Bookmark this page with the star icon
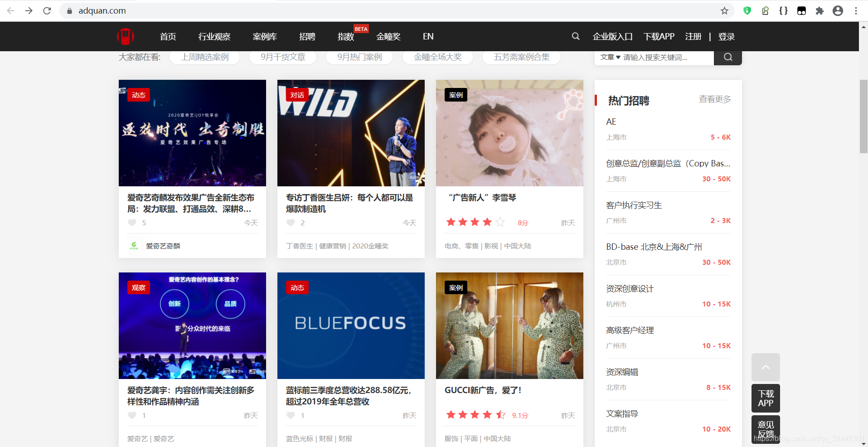 click(724, 10)
